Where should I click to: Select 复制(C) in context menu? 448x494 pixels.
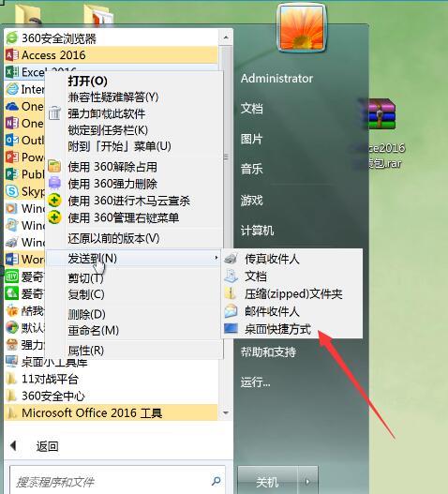86,294
